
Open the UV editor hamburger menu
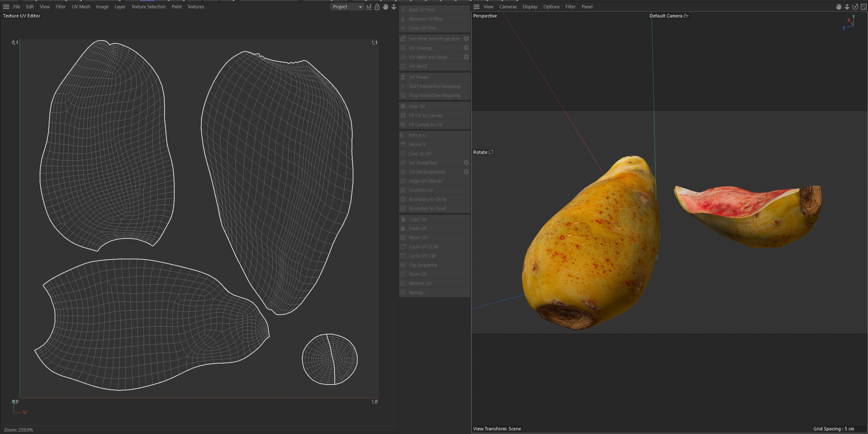pyautogui.click(x=6, y=7)
